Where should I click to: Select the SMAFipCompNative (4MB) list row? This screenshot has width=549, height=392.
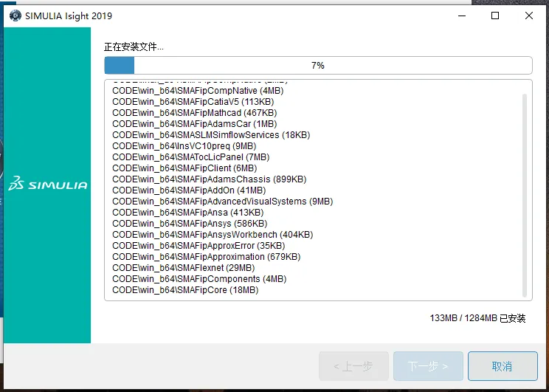(x=198, y=91)
